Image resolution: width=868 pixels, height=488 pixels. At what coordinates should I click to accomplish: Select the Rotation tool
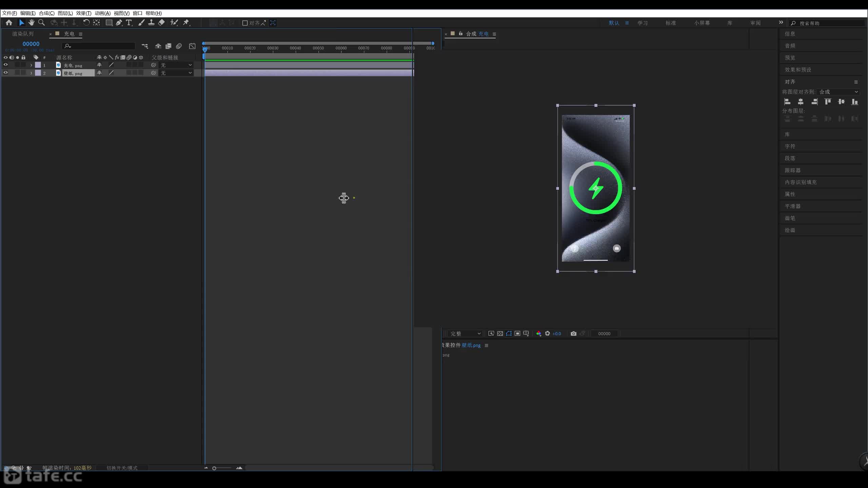coord(86,23)
